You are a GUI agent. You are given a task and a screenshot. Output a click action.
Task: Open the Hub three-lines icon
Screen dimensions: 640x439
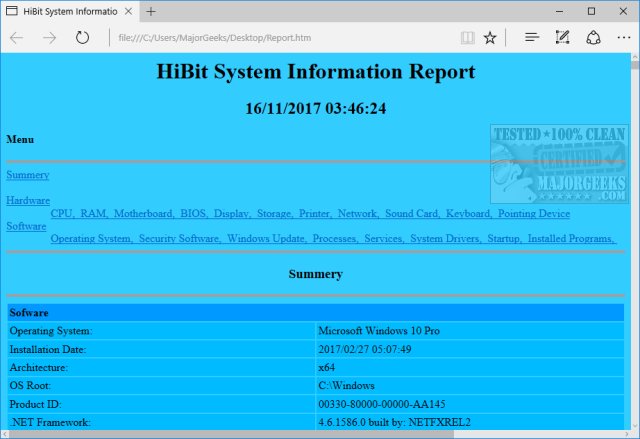pyautogui.click(x=532, y=38)
